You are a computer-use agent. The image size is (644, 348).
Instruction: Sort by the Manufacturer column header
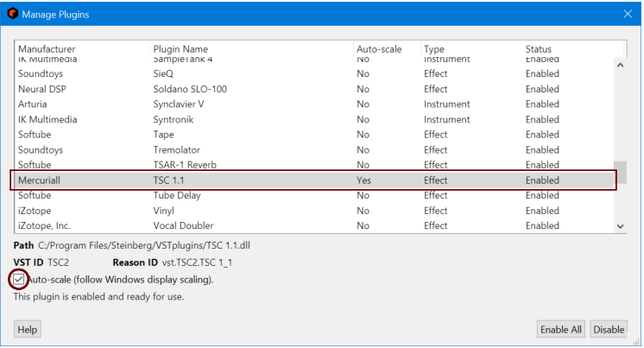click(82, 49)
